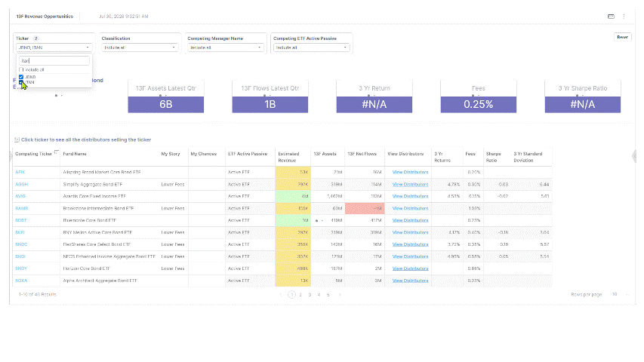Go to page 3 of results
Screen dimensions: 644x362
point(310,295)
